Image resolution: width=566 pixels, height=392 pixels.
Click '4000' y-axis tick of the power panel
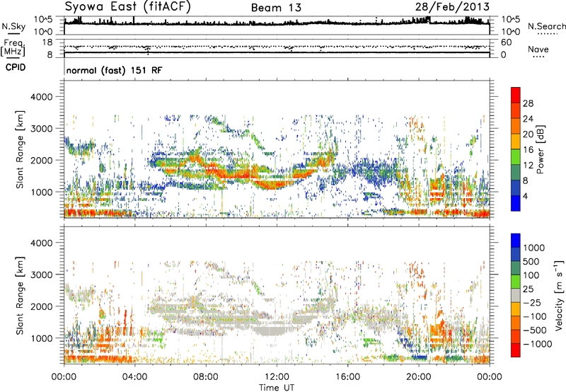click(x=41, y=97)
